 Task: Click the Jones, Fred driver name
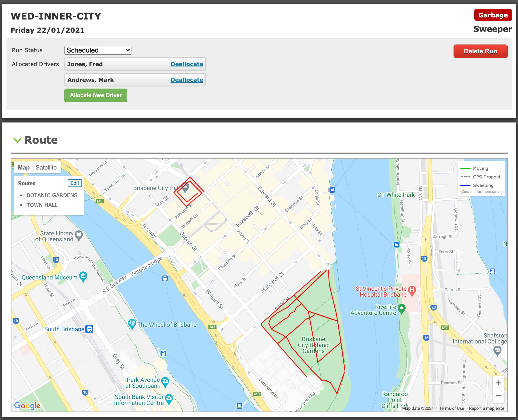(85, 64)
